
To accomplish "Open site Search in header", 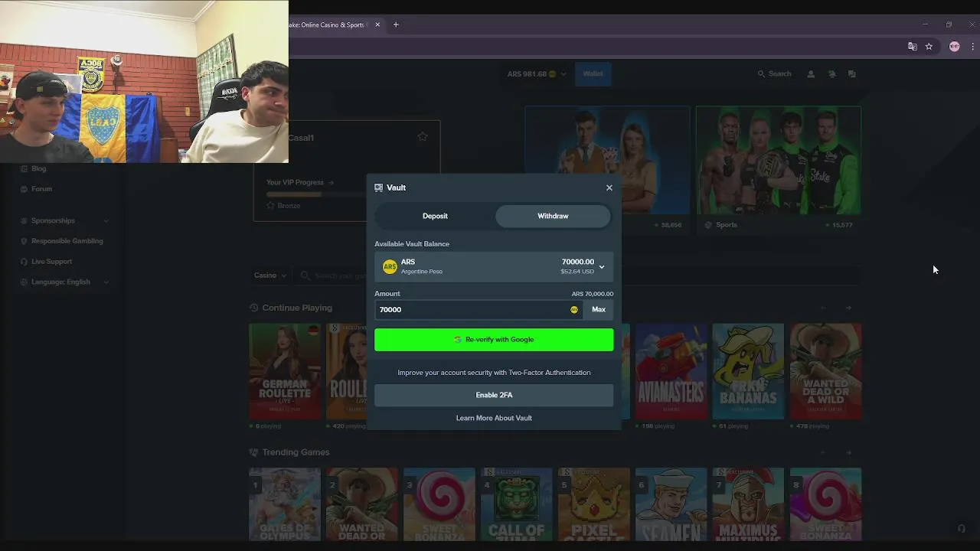I will 774,74.
